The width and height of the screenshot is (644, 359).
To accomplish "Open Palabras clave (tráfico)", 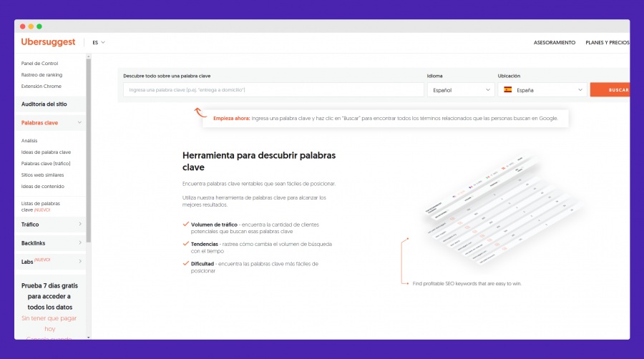I will tap(46, 163).
